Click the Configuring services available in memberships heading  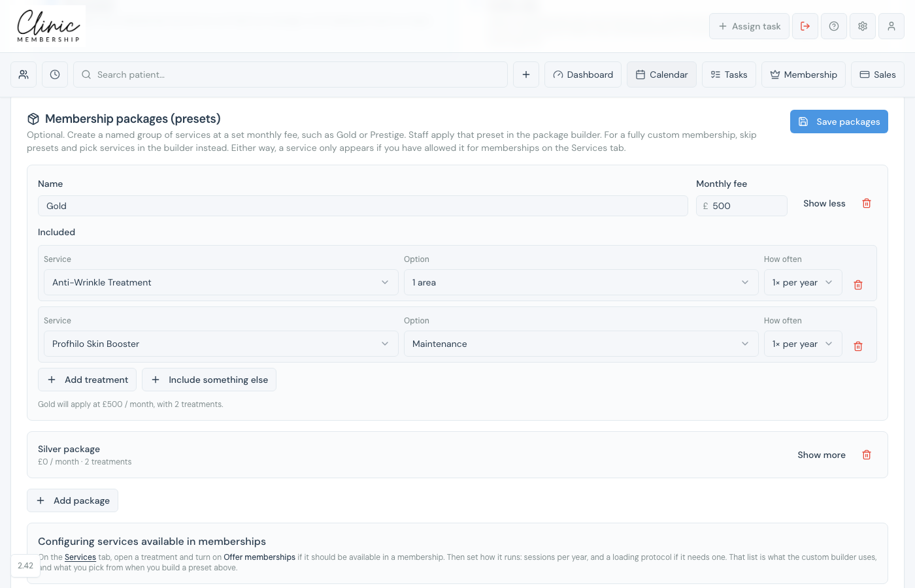tap(152, 542)
